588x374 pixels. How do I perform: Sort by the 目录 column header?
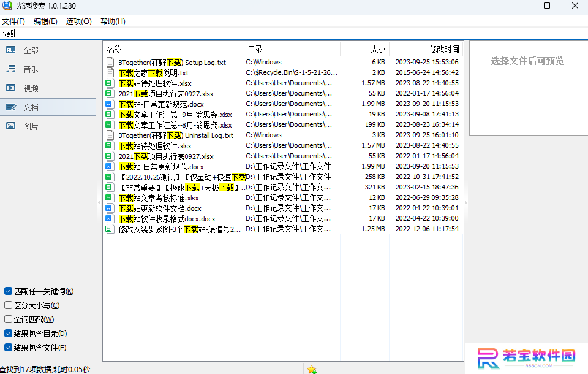[x=292, y=49]
